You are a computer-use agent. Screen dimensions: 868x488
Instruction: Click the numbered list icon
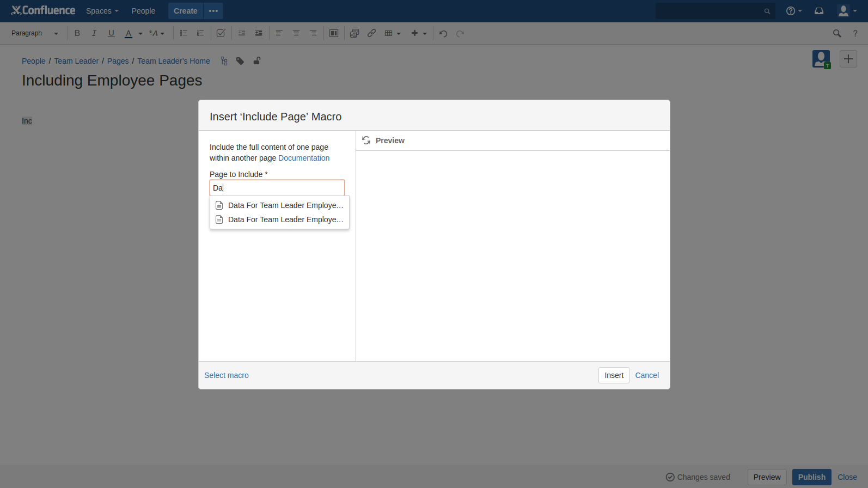point(200,33)
